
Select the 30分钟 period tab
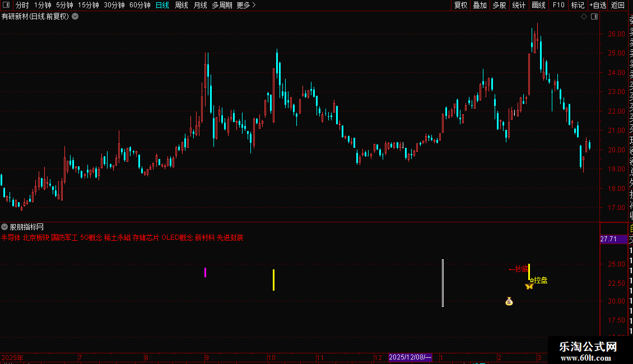tap(114, 5)
